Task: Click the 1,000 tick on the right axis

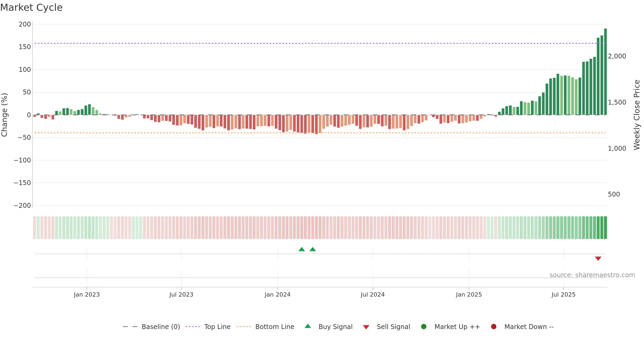Action: coord(617,149)
